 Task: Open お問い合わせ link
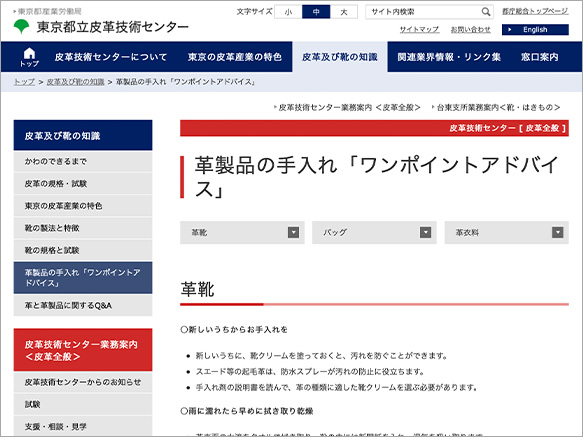pos(471,29)
